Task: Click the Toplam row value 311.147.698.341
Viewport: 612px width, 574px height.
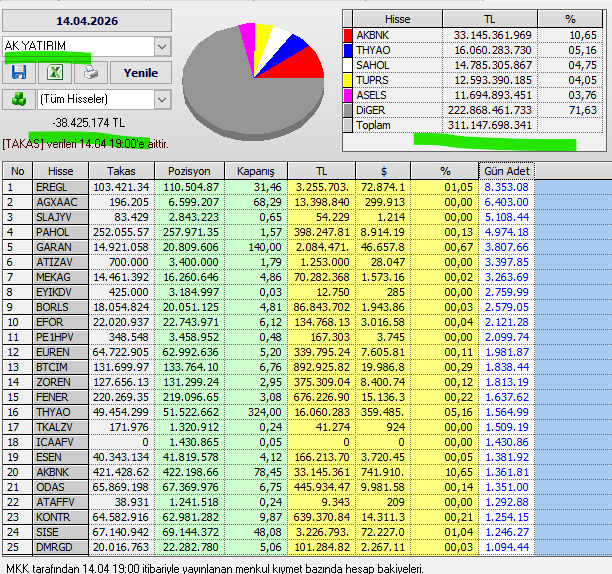Action: tap(489, 125)
